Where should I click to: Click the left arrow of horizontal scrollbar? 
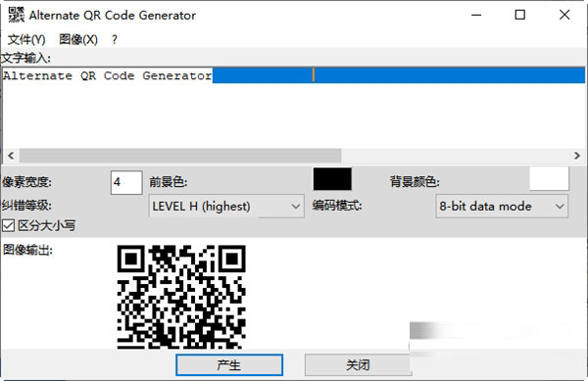pyautogui.click(x=11, y=156)
